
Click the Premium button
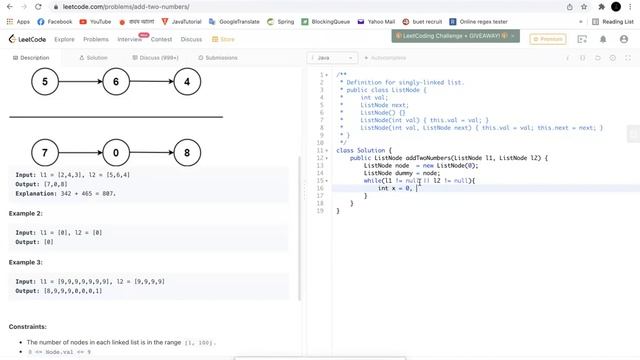pos(548,39)
